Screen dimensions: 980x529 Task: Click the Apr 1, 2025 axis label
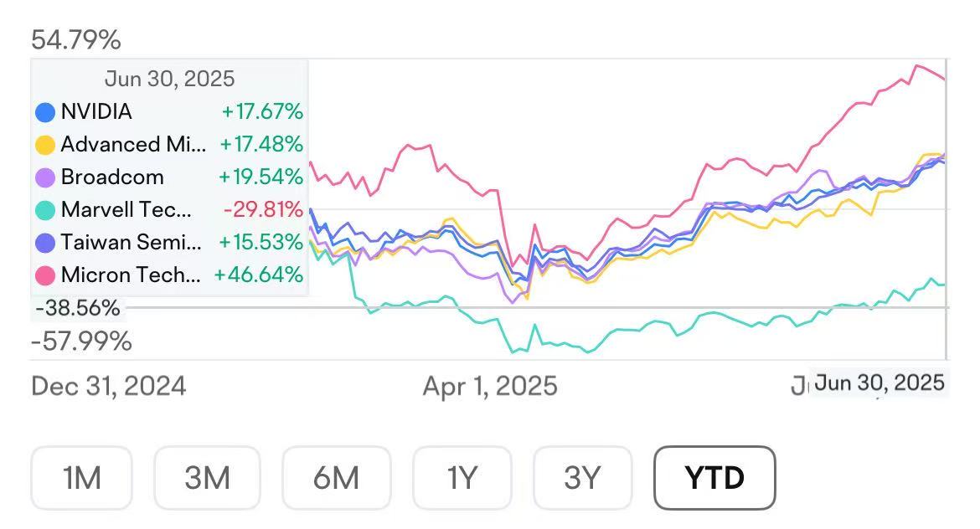pos(490,386)
